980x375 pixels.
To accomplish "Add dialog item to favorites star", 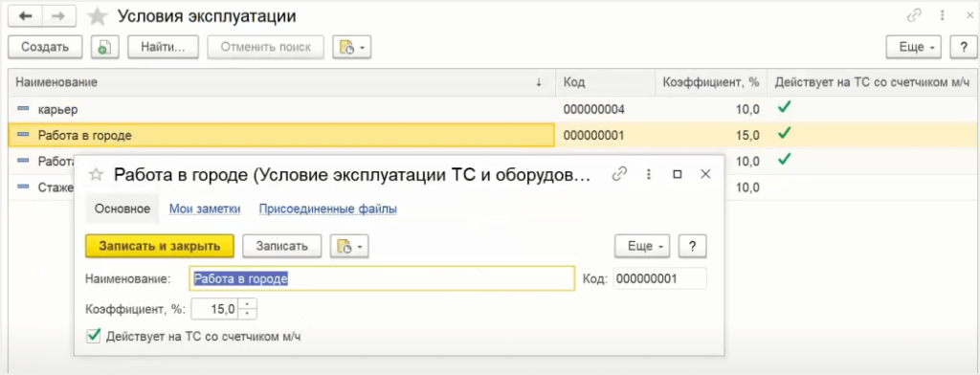I will [97, 174].
